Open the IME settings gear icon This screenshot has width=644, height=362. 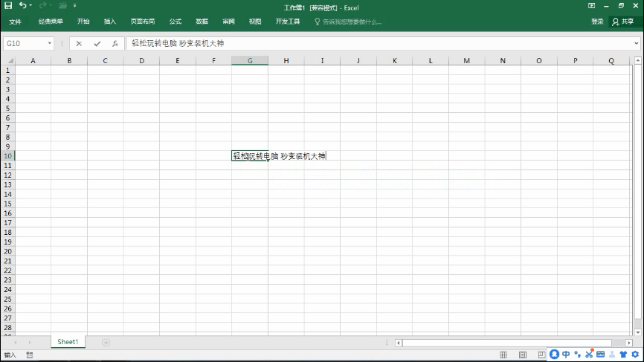pyautogui.click(x=634, y=355)
